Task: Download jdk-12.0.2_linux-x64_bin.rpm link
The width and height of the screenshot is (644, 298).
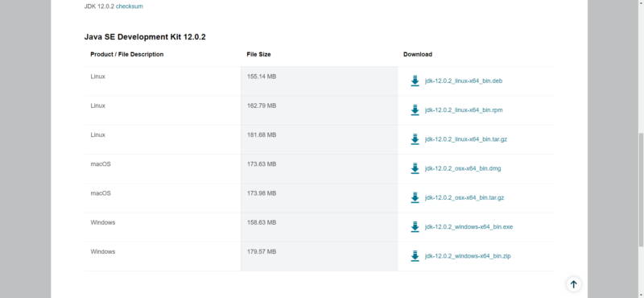Action: pos(464,110)
